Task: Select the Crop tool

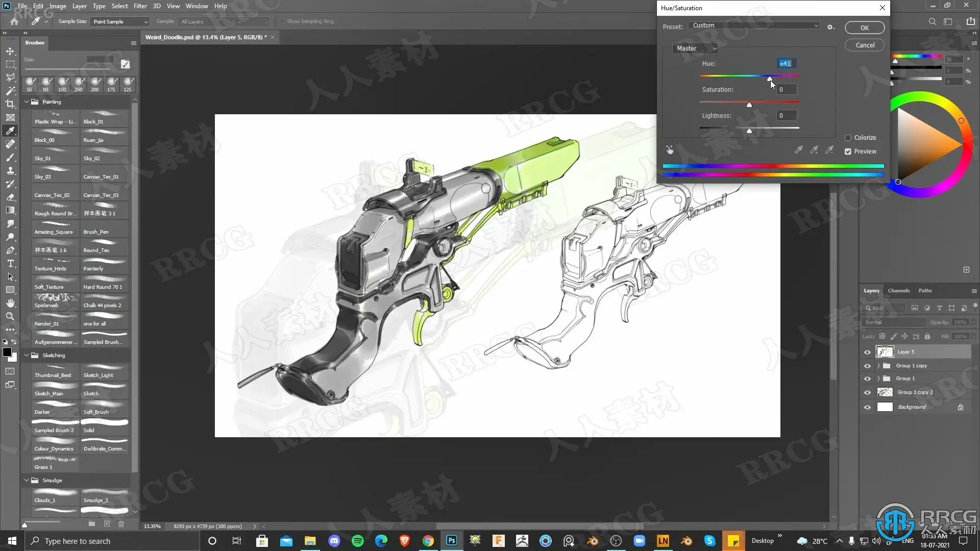Action: [x=10, y=104]
